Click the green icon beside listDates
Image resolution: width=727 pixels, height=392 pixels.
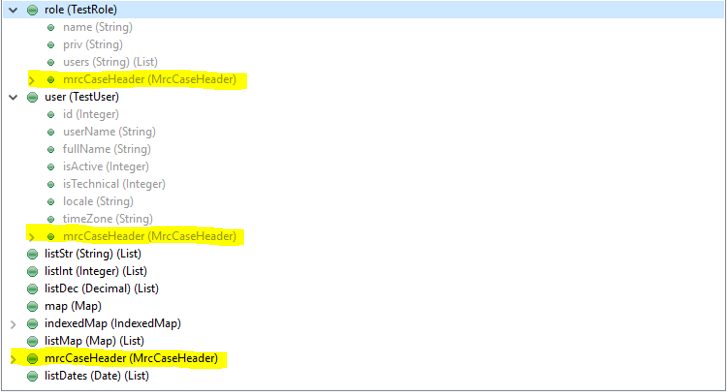32,376
